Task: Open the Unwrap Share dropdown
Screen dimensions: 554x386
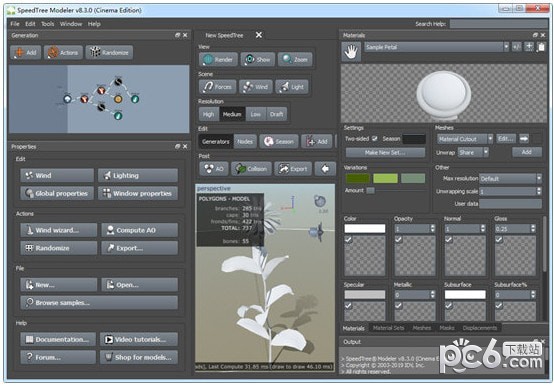Action: (x=473, y=153)
